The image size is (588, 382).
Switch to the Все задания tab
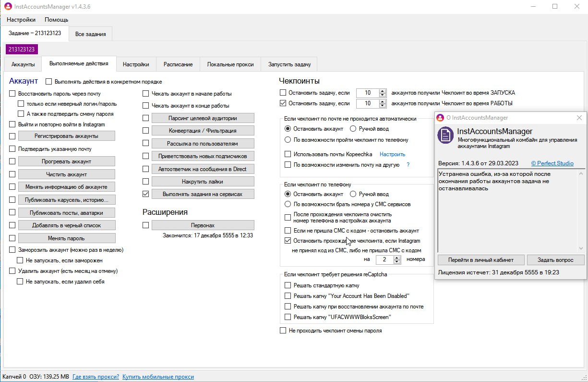[x=90, y=34]
